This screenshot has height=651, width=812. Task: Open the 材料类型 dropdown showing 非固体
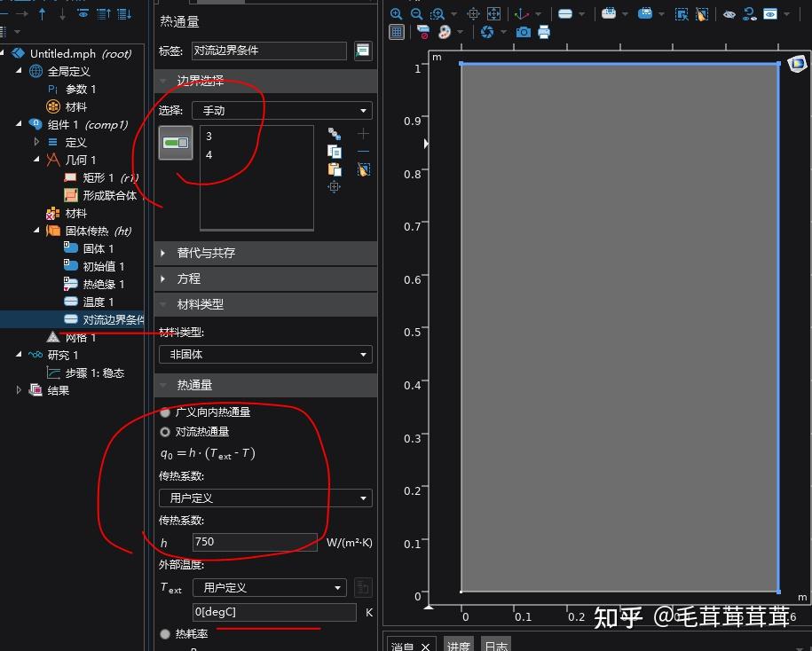(x=264, y=354)
